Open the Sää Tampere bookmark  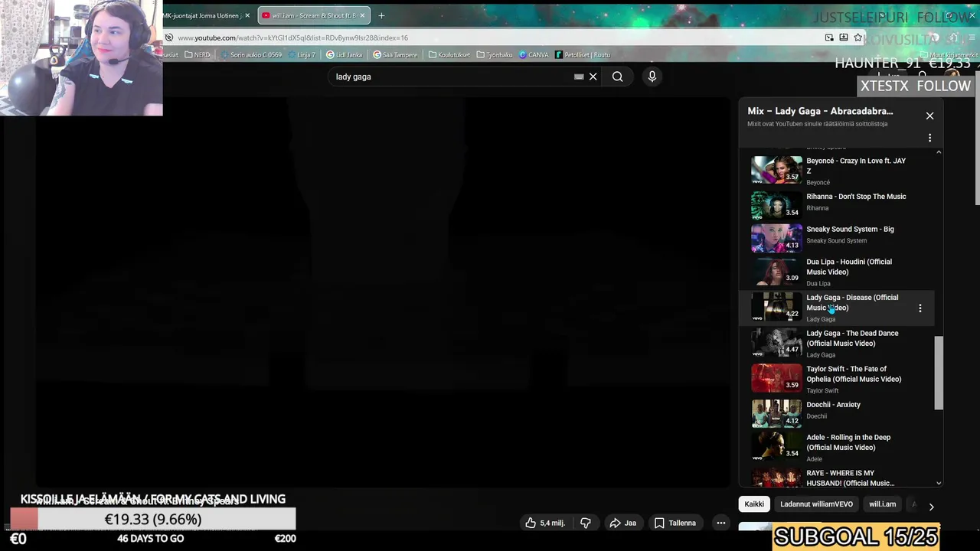[x=395, y=55]
